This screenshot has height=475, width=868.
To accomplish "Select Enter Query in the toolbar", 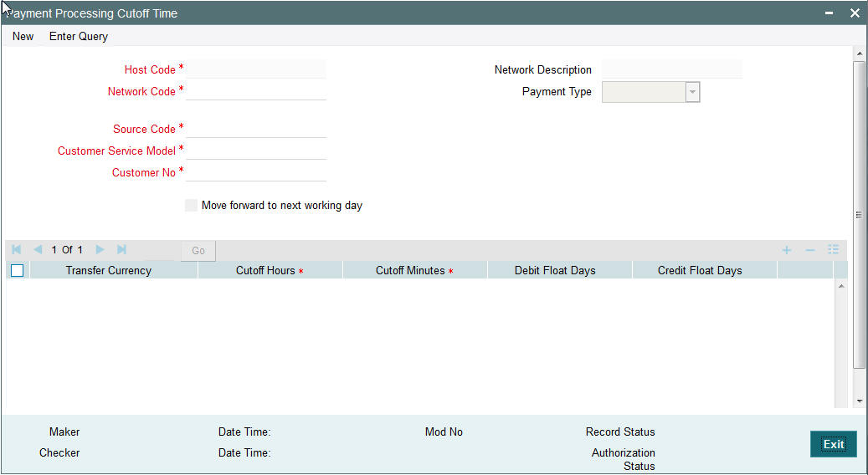I will click(79, 37).
